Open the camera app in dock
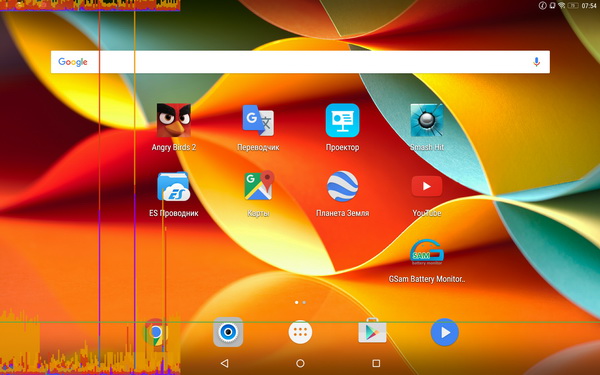Image resolution: width=600 pixels, height=375 pixels. (228, 332)
